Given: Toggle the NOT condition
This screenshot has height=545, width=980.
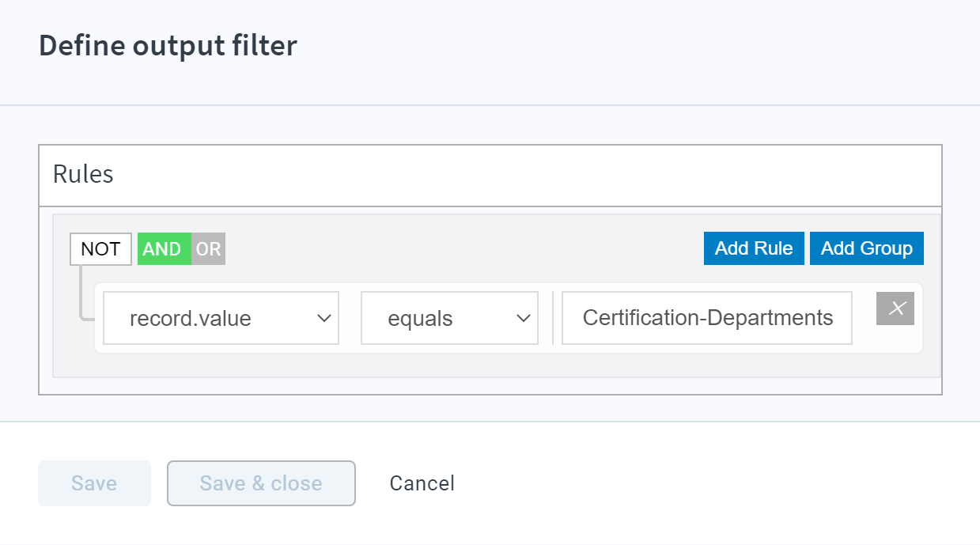Looking at the screenshot, I should (x=100, y=249).
